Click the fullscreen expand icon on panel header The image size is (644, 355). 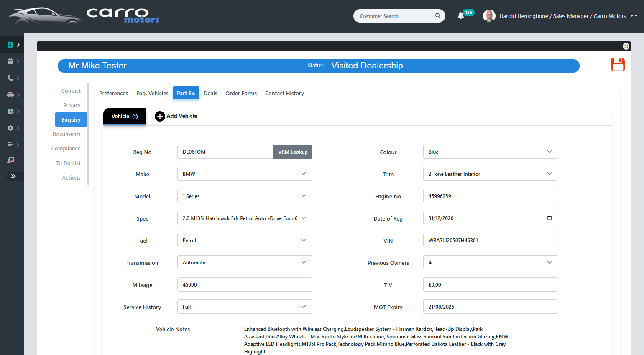pyautogui.click(x=626, y=46)
